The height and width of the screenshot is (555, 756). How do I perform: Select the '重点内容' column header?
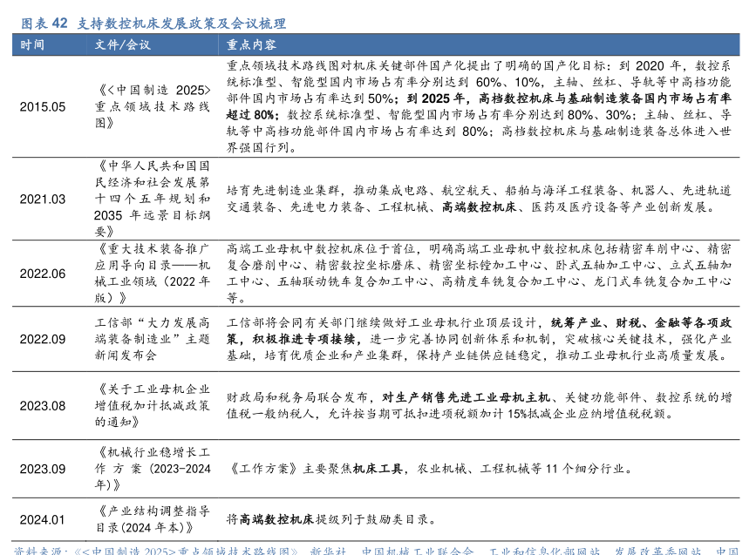(x=251, y=44)
